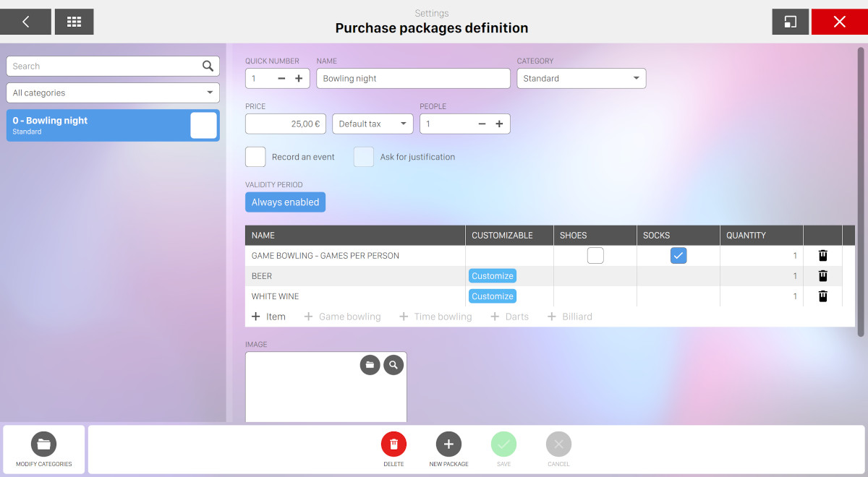Expand the All categories filter dropdown

coord(113,93)
